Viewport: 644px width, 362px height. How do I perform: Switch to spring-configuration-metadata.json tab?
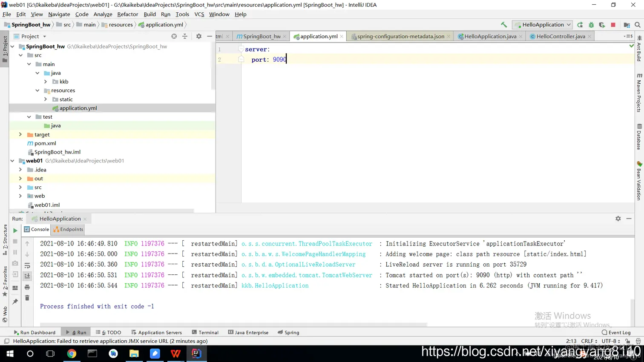tap(401, 36)
